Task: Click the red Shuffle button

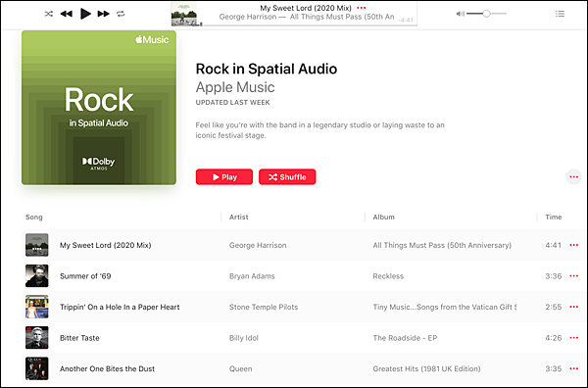Action: tap(287, 177)
